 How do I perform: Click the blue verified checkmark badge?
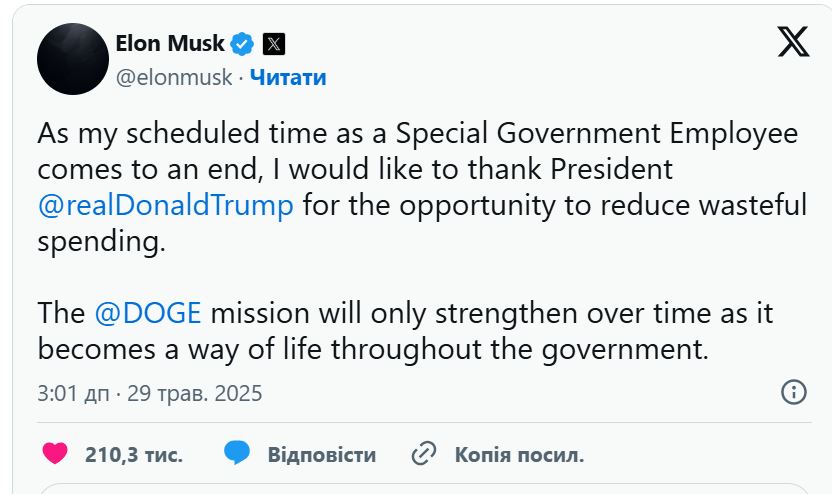click(242, 44)
